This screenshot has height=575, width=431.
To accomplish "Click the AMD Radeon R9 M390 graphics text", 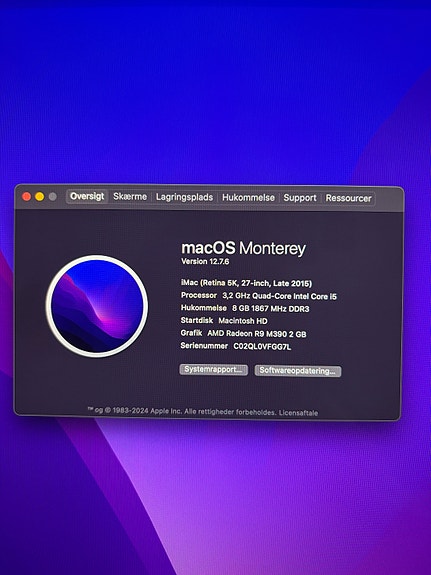I will tap(257, 334).
